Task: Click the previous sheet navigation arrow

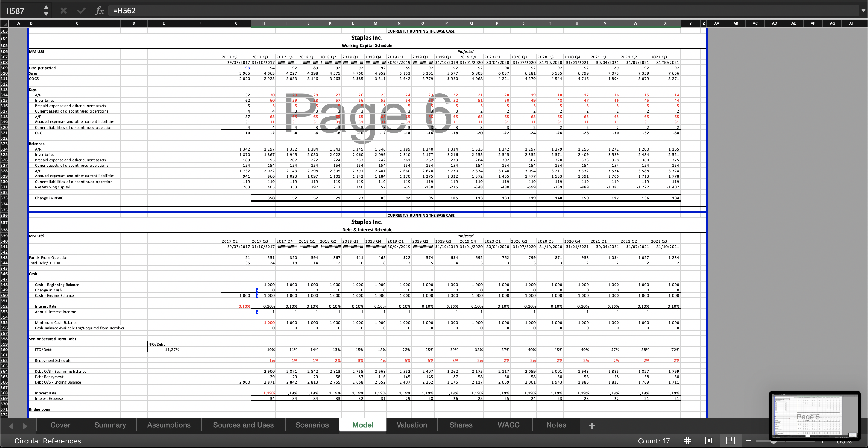Action: click(x=11, y=426)
